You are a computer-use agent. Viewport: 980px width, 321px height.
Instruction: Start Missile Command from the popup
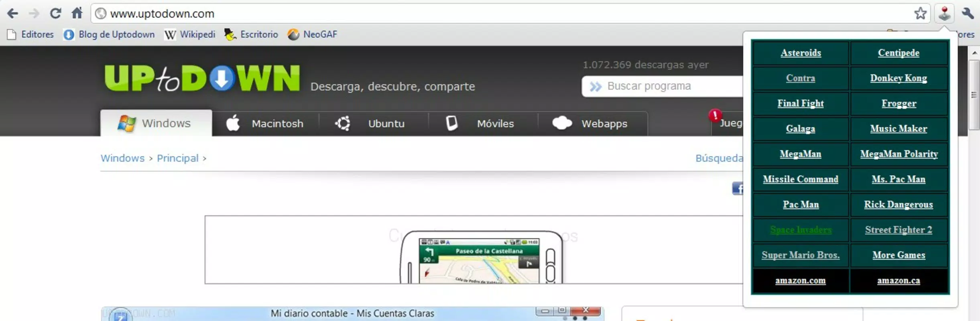click(801, 179)
